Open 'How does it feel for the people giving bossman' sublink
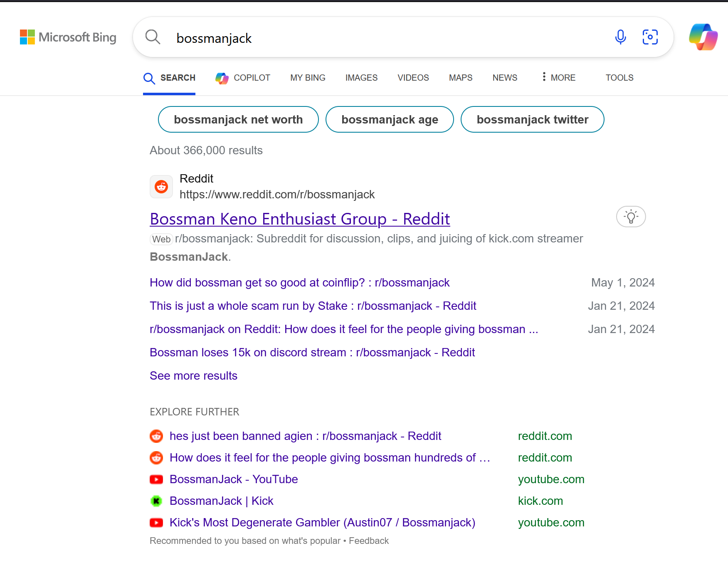 click(x=344, y=329)
